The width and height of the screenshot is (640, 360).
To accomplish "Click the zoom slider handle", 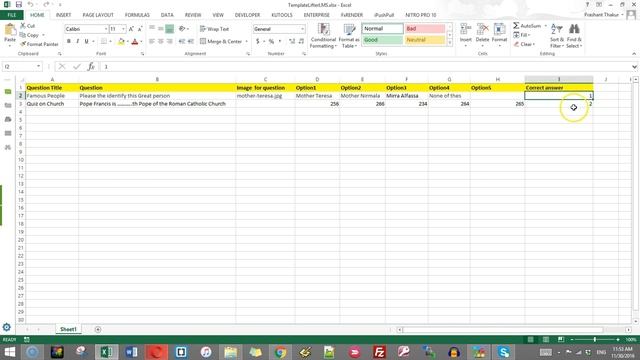I will point(595,340).
